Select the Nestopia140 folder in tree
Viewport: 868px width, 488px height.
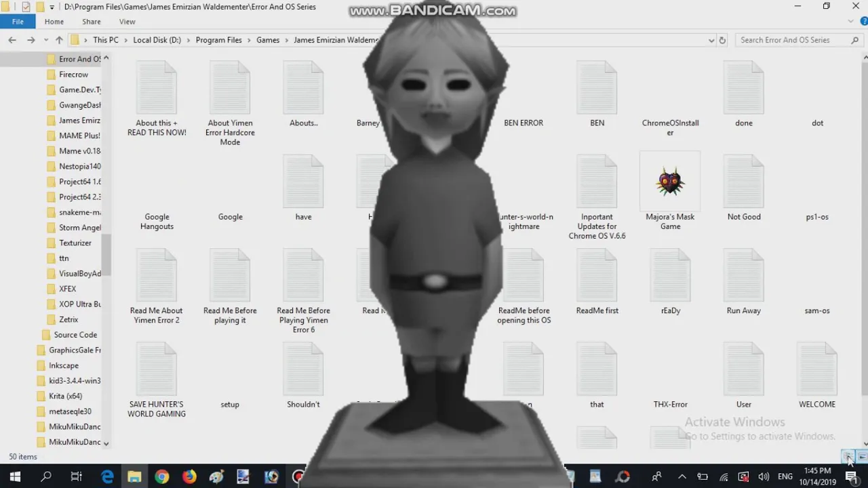click(x=79, y=166)
